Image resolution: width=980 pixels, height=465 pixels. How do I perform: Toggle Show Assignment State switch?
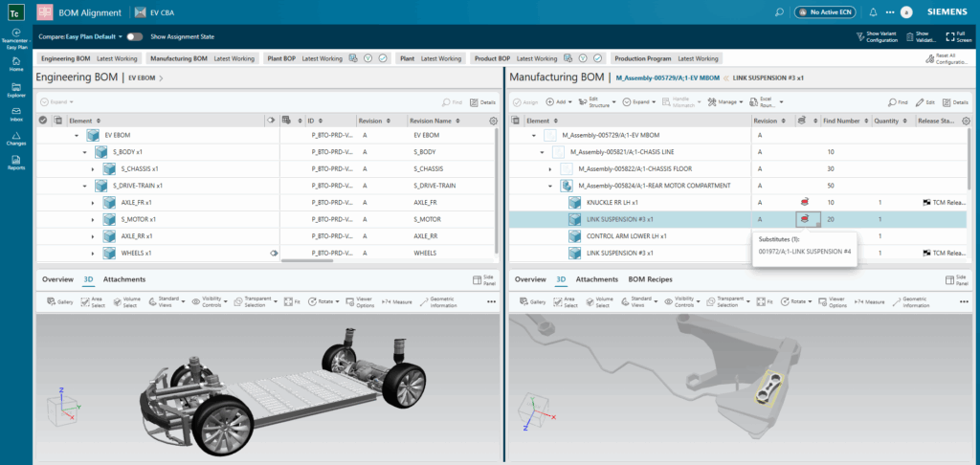[134, 36]
